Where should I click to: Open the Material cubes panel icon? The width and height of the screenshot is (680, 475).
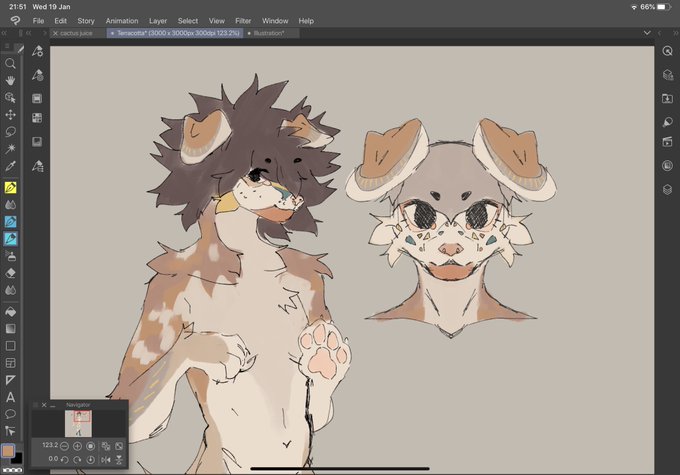pyautogui.click(x=667, y=75)
